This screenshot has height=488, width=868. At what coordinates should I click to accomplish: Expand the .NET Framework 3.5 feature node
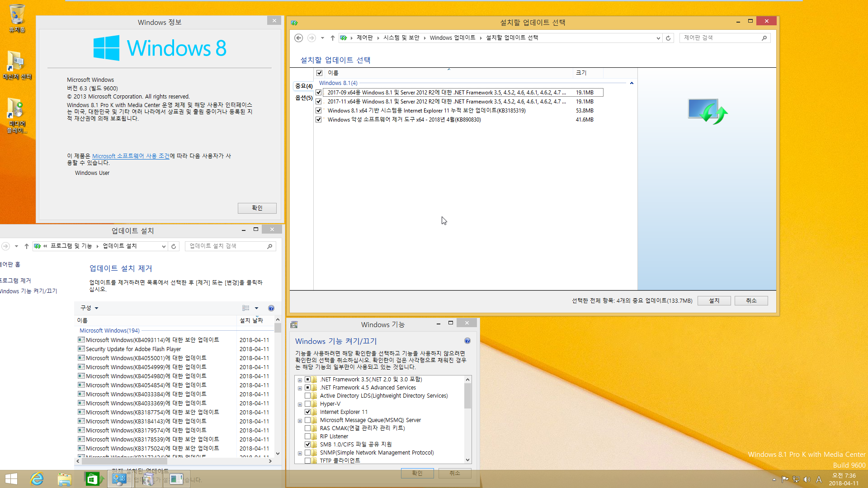[x=300, y=380]
